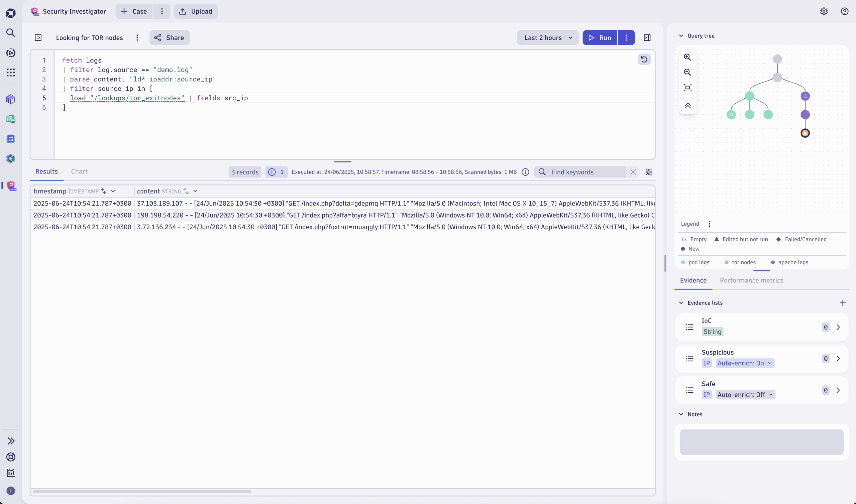The image size is (856, 504).
Task: Toggle timestamp column sort order
Action: pos(104,191)
